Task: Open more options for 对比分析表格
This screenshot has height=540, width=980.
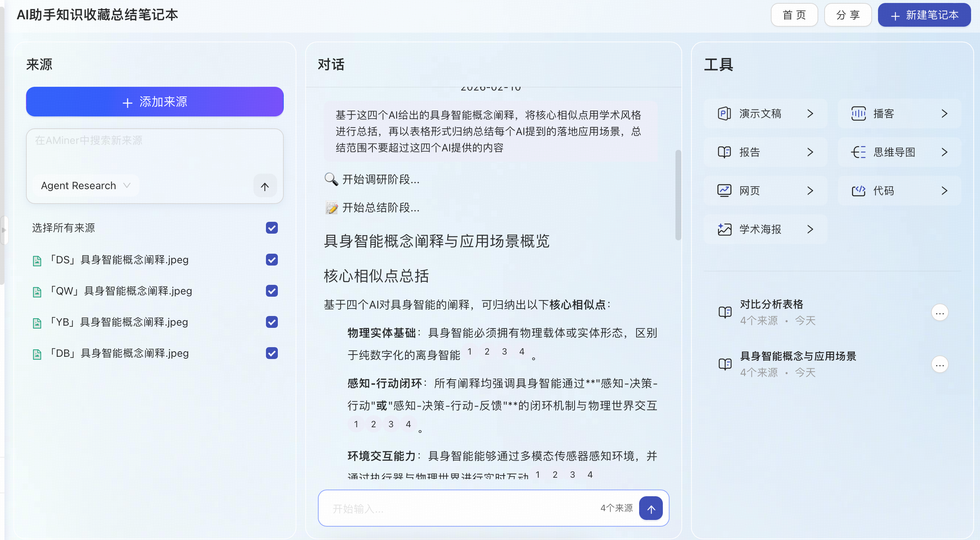Action: [939, 313]
